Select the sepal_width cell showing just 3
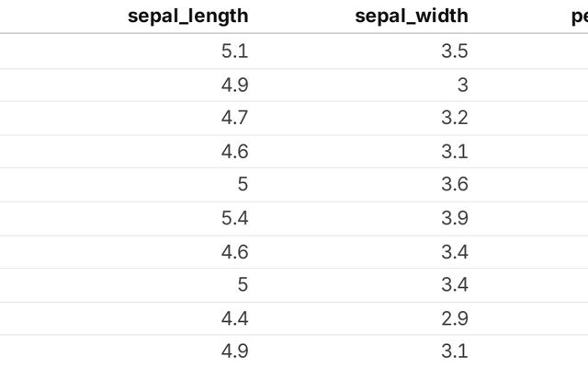Image resolution: width=588 pixels, height=368 pixels. [462, 85]
